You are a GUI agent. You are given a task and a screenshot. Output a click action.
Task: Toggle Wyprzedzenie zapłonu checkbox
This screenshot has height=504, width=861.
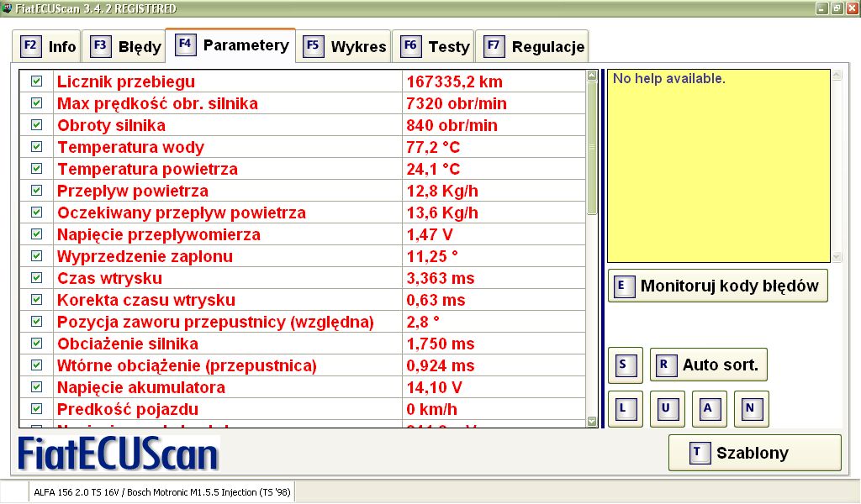(x=36, y=256)
